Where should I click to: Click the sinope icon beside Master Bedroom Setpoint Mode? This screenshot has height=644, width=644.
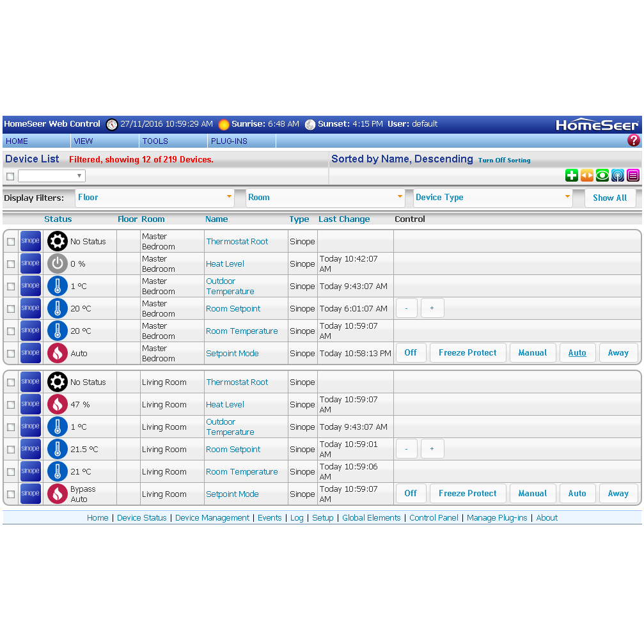[30, 352]
